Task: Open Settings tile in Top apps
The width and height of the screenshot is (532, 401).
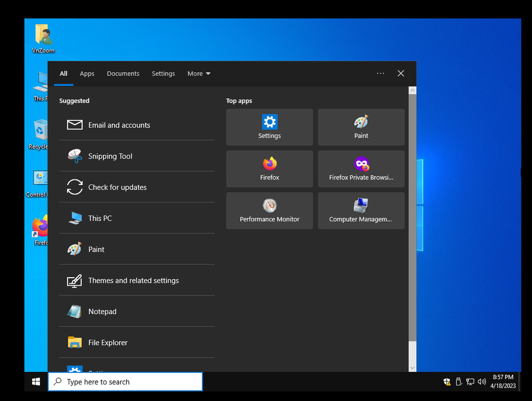Action: [x=270, y=127]
